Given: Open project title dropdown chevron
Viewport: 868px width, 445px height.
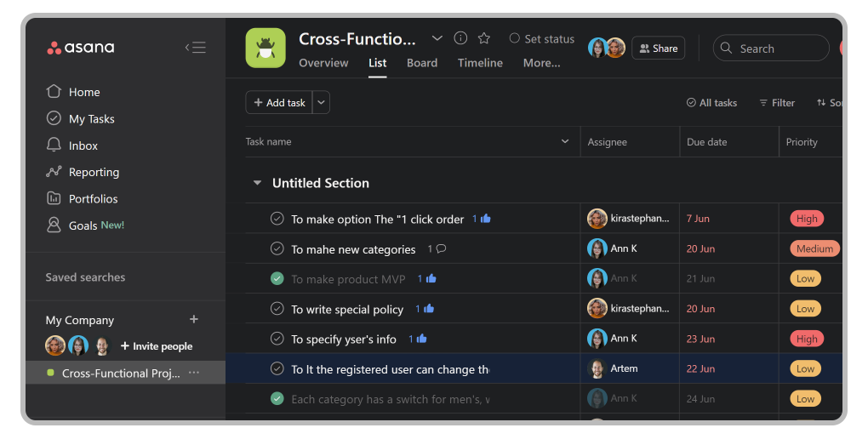Looking at the screenshot, I should coord(437,38).
